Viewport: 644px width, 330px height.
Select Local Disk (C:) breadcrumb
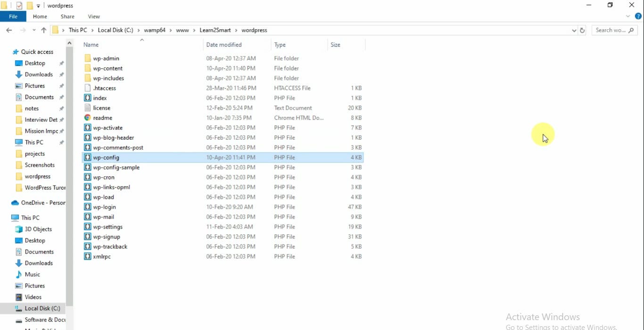[x=116, y=30]
